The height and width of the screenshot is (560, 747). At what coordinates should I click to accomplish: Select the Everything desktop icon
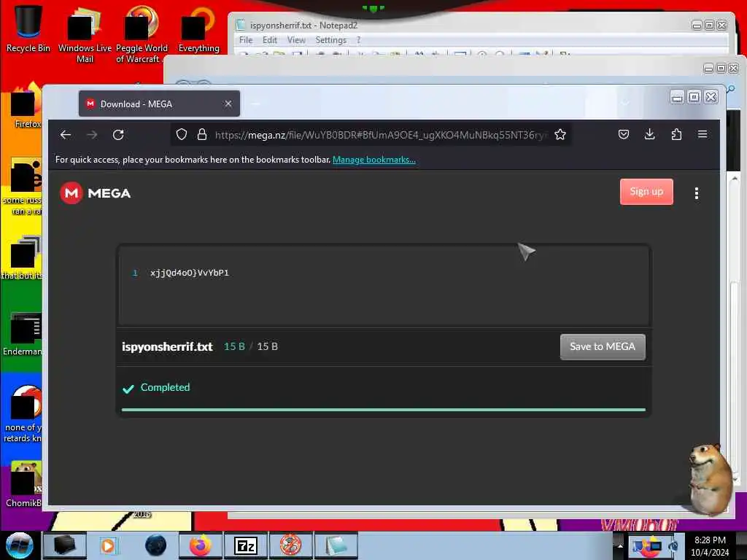(198, 28)
